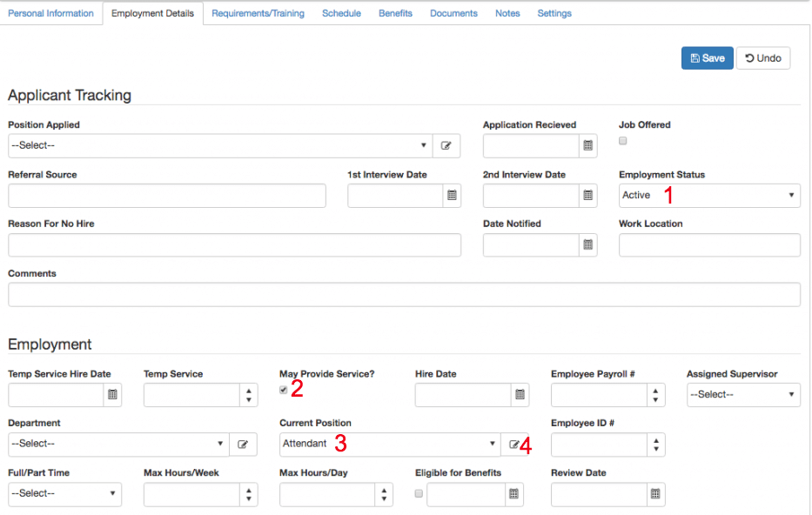Click the Undo button

tap(763, 57)
